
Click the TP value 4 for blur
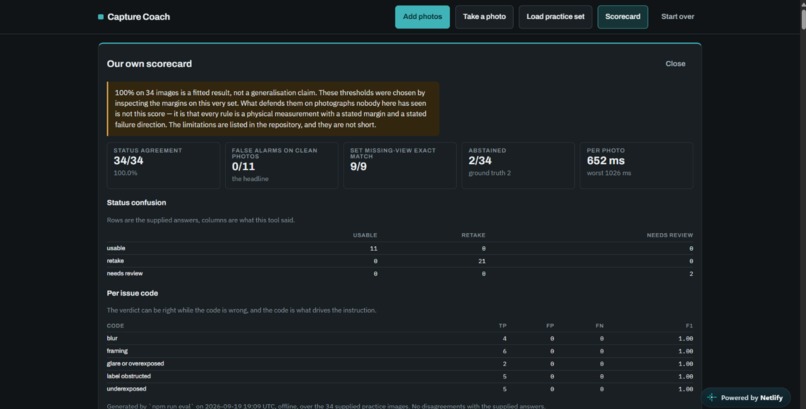click(504, 339)
